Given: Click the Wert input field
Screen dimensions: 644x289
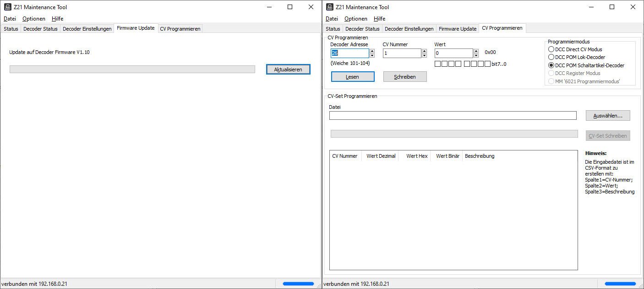Looking at the screenshot, I should [454, 53].
